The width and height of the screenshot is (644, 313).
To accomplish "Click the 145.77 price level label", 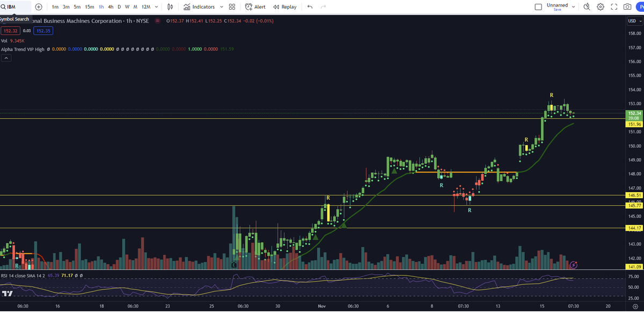I will pyautogui.click(x=634, y=206).
